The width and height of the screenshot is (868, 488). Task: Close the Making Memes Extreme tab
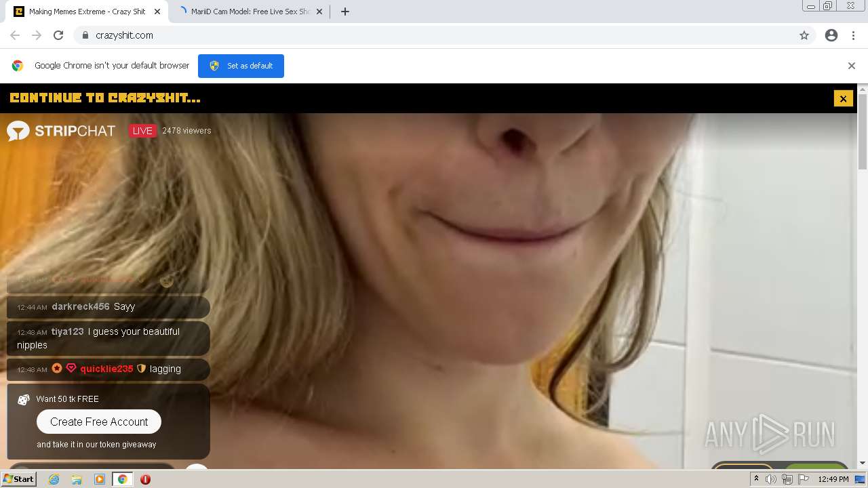click(157, 12)
